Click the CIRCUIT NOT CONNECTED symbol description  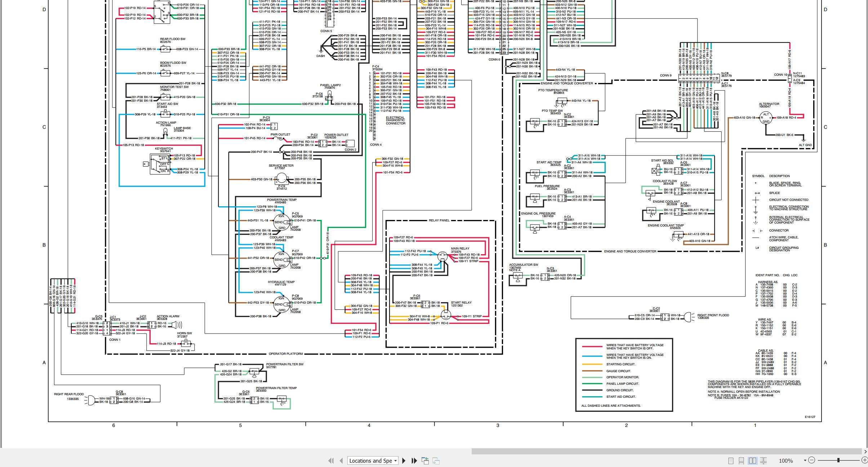789,200
